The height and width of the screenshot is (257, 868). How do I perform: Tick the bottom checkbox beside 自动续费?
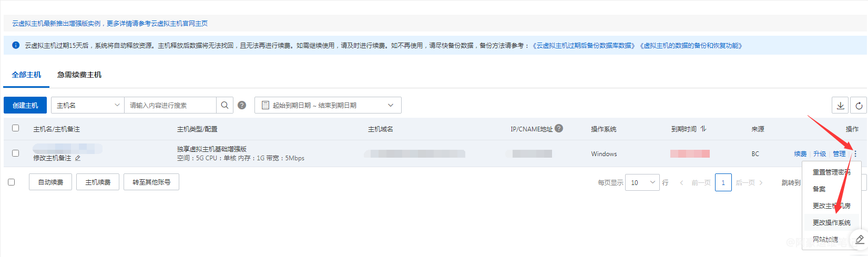coord(12,182)
